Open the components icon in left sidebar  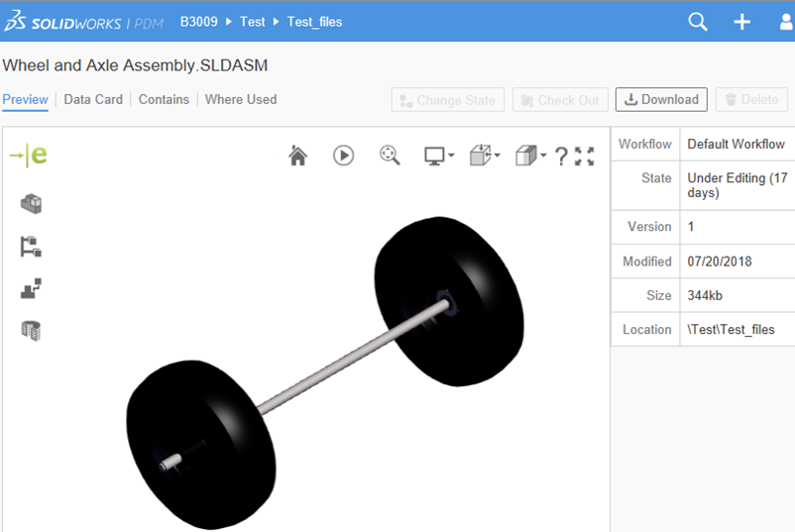(31, 204)
